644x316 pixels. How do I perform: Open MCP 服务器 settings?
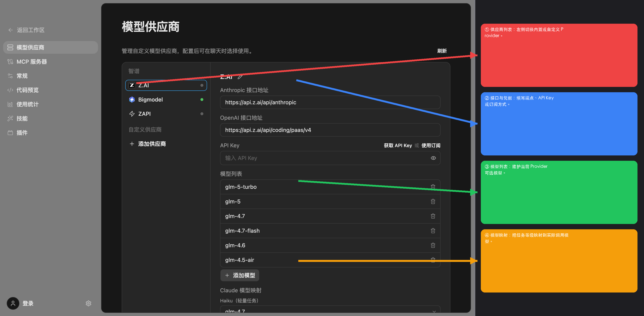[51, 62]
